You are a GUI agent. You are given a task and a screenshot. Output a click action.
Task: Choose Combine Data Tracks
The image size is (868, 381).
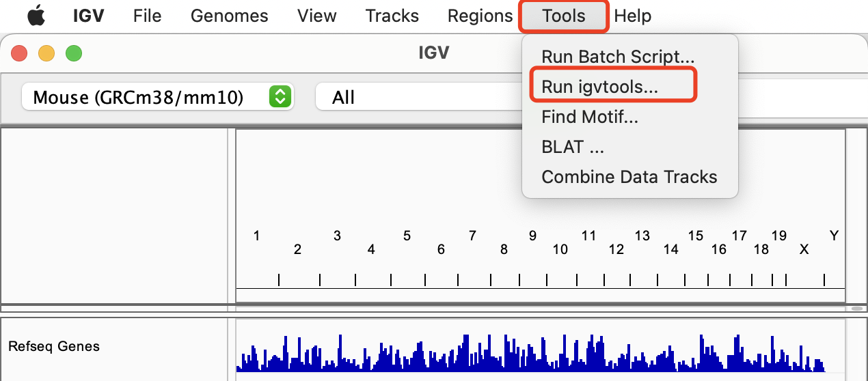pos(630,177)
